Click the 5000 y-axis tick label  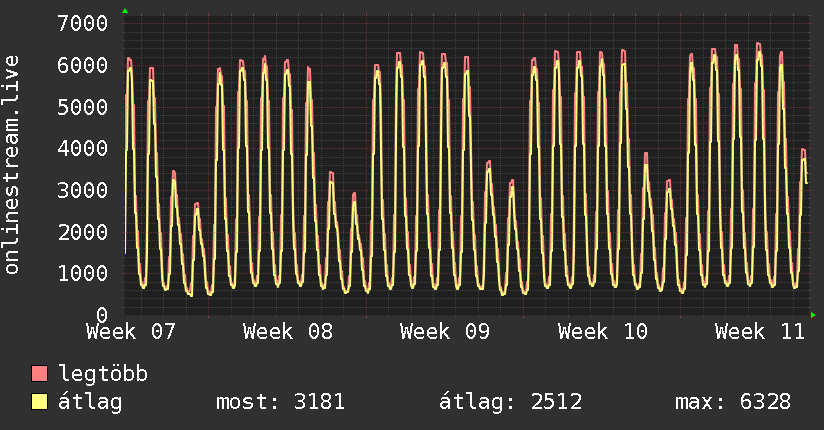[x=83, y=107]
